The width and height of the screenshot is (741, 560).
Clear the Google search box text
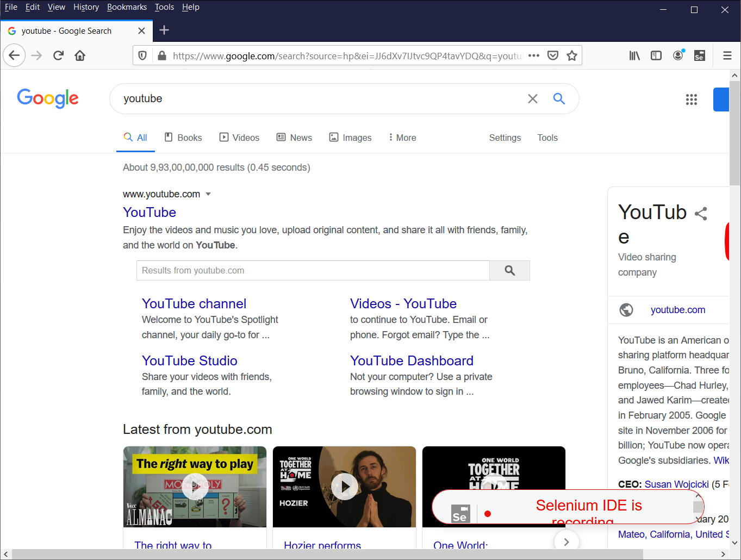click(x=533, y=98)
